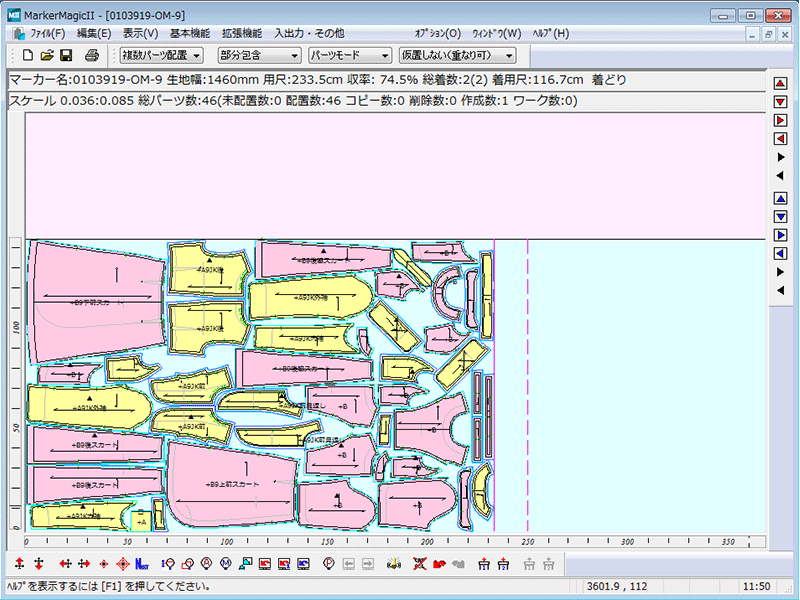Save the marker with the floppy icon
Image resolution: width=800 pixels, height=600 pixels.
click(66, 55)
